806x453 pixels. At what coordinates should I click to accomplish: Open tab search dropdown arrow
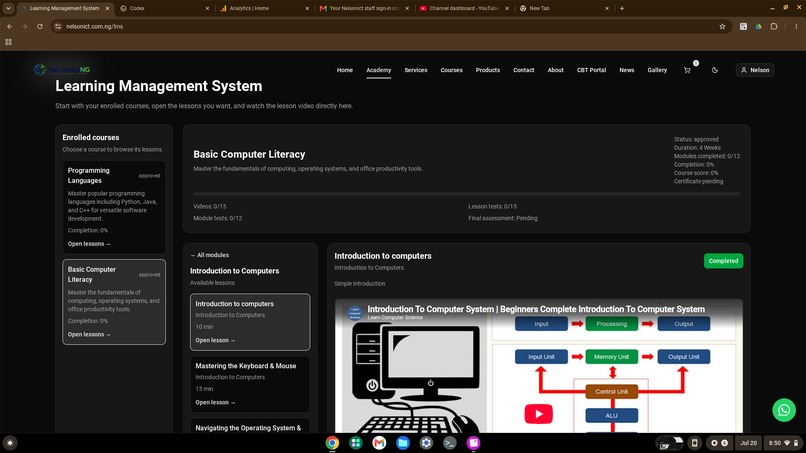point(8,8)
